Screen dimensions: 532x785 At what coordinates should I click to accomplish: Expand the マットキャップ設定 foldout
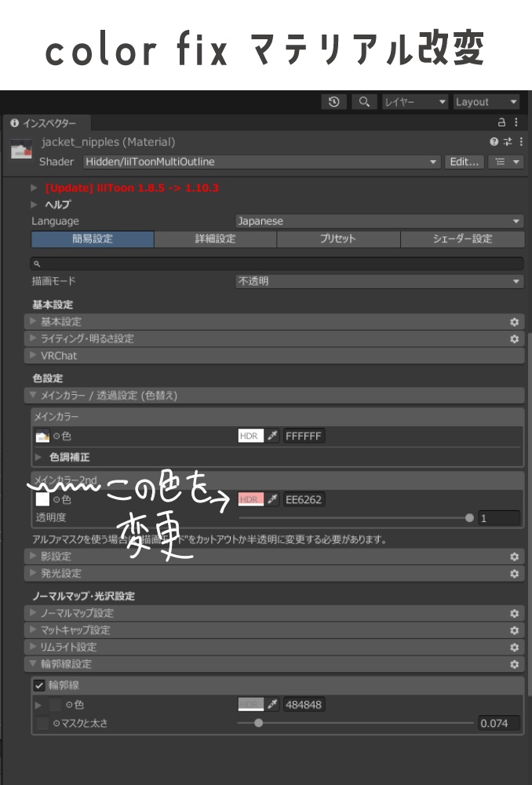click(x=33, y=630)
